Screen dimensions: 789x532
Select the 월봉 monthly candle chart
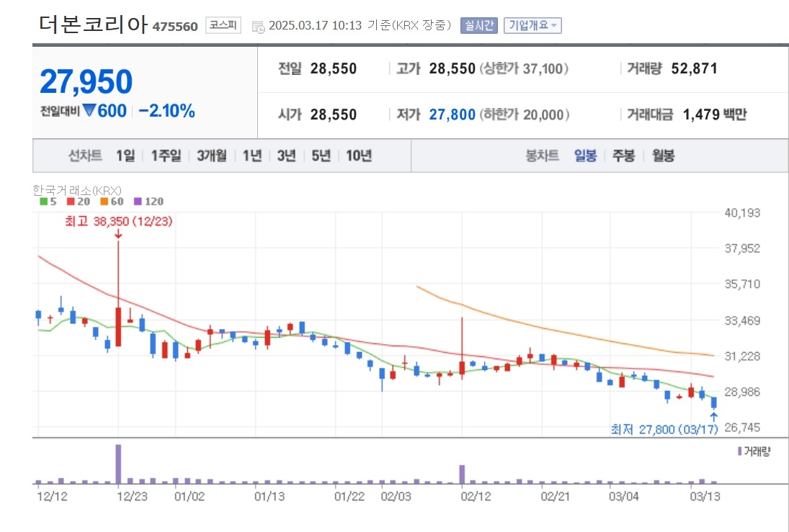point(663,156)
